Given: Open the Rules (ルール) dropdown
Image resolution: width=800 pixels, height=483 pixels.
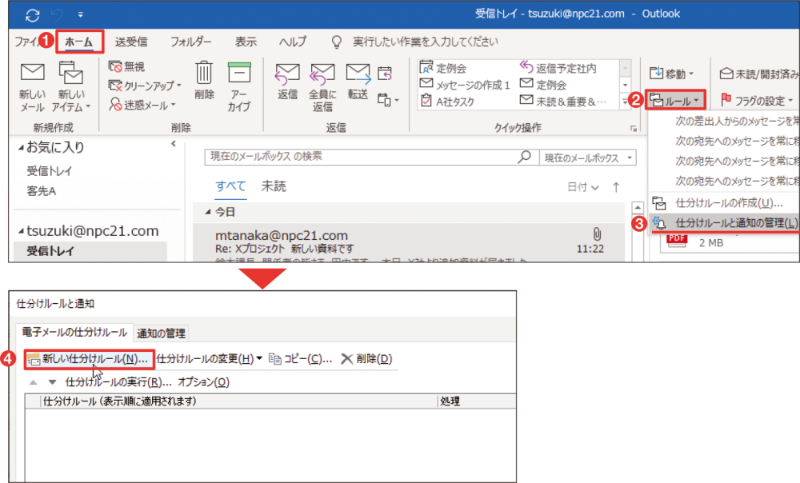Looking at the screenshot, I should click(676, 100).
